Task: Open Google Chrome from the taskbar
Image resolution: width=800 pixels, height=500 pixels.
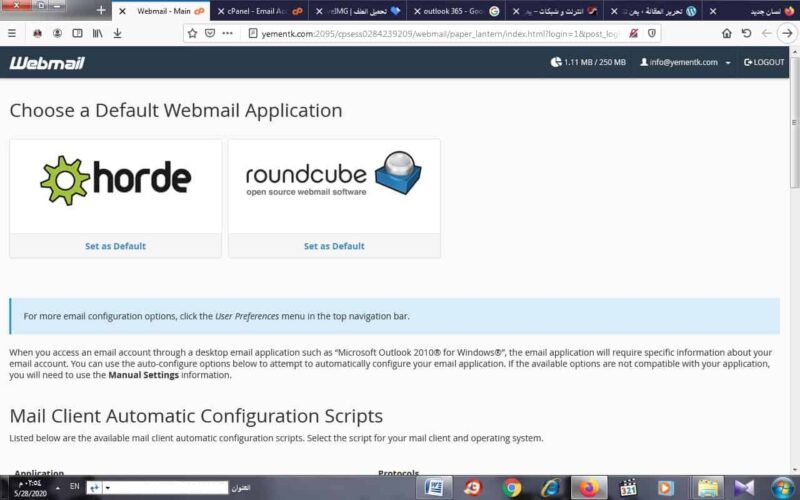Action: 511,488
